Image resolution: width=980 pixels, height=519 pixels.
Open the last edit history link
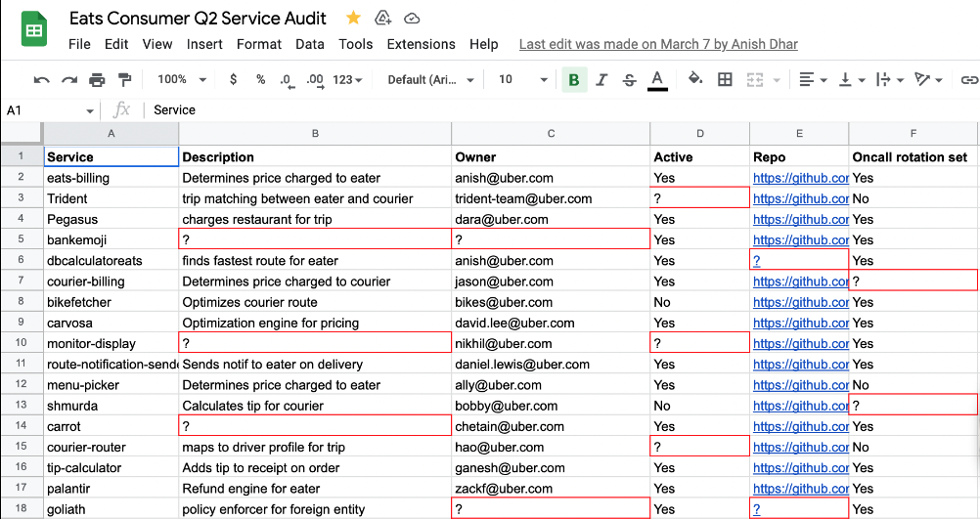[x=658, y=44]
